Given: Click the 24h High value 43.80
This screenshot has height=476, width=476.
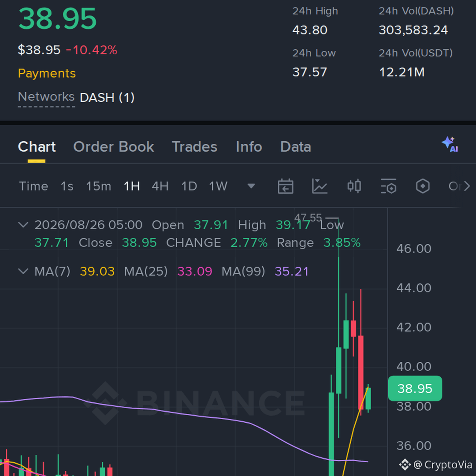Looking at the screenshot, I should [310, 30].
